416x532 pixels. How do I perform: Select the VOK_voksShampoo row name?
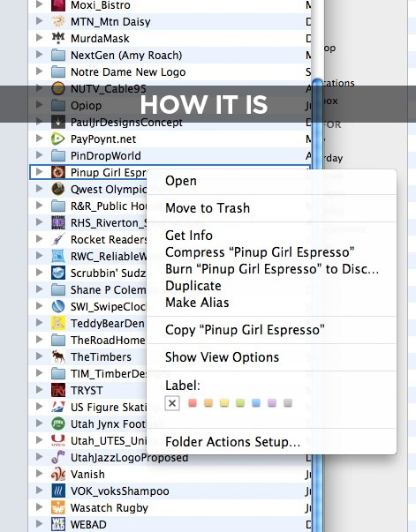click(119, 491)
